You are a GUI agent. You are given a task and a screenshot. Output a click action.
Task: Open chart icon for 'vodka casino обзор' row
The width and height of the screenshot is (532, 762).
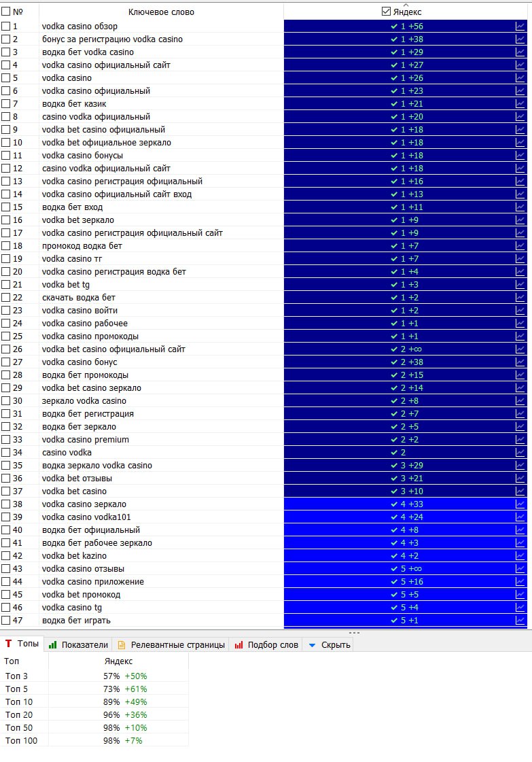click(520, 27)
